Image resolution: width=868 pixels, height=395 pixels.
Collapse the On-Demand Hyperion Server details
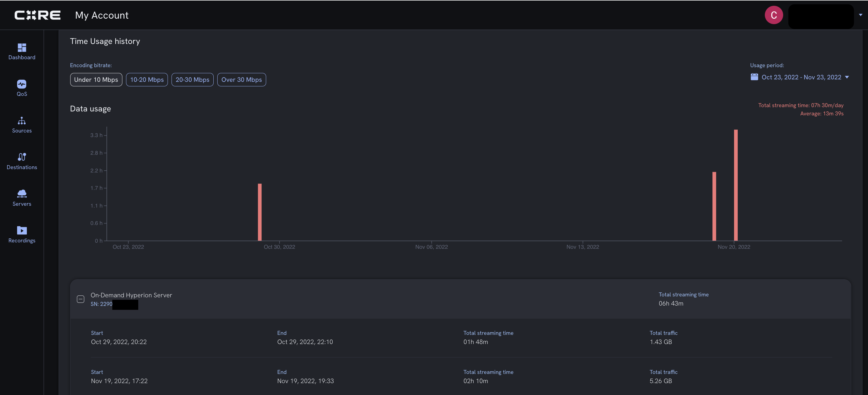[81, 299]
